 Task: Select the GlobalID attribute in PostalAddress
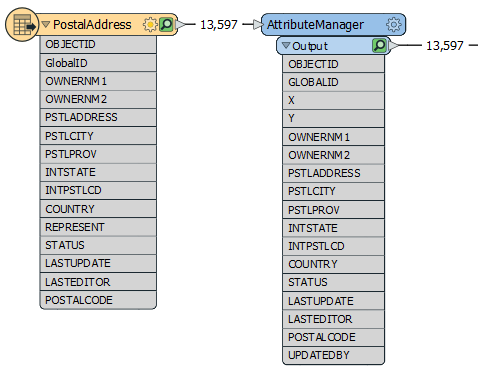coord(98,63)
